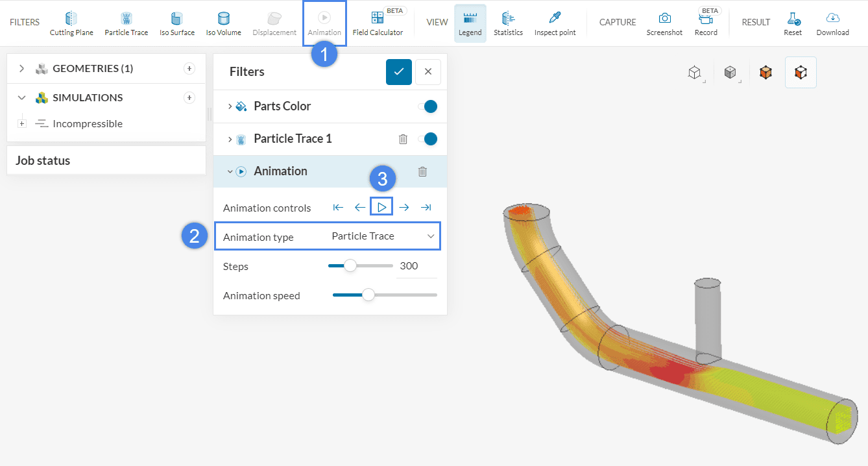
Task: Toggle Parts Color visibility switch
Action: coord(428,106)
